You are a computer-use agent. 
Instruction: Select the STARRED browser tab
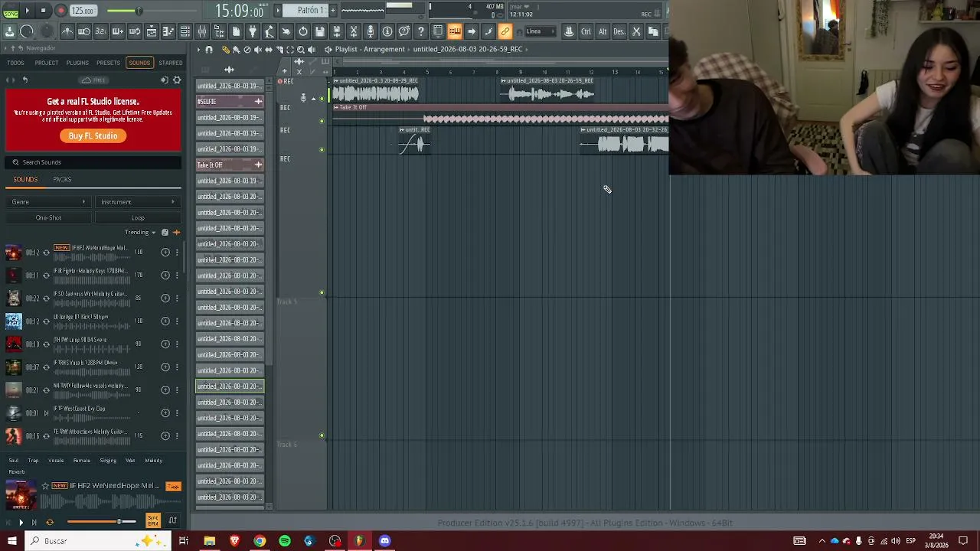pyautogui.click(x=170, y=63)
